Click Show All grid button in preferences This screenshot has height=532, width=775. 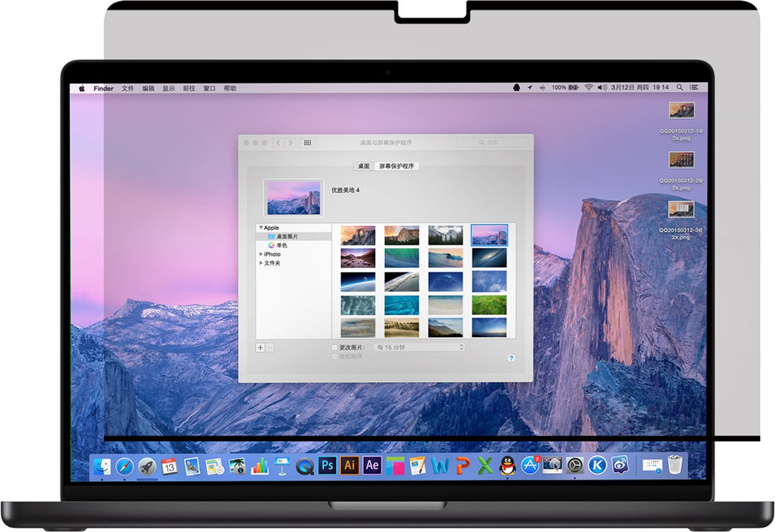coord(307,143)
